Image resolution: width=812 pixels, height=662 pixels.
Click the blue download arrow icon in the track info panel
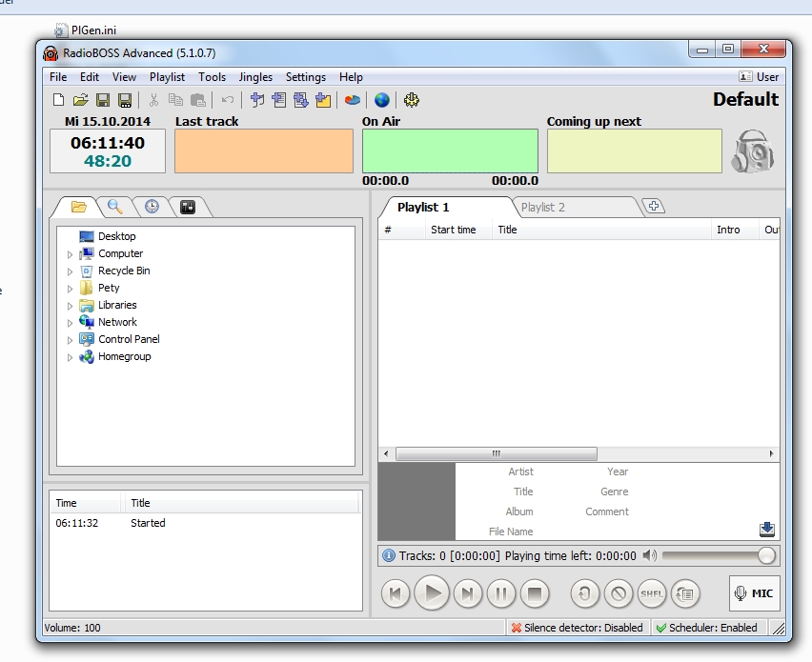767,529
